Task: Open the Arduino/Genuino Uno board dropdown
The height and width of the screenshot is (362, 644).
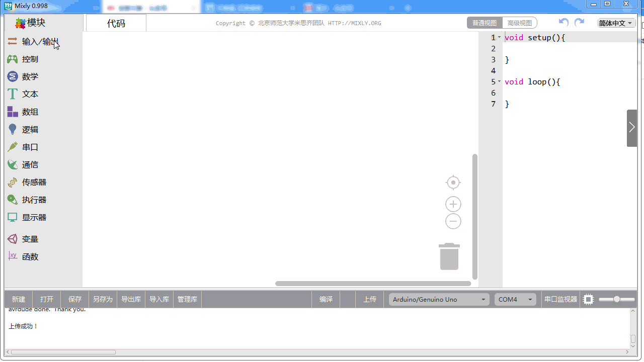Action: [x=439, y=300]
